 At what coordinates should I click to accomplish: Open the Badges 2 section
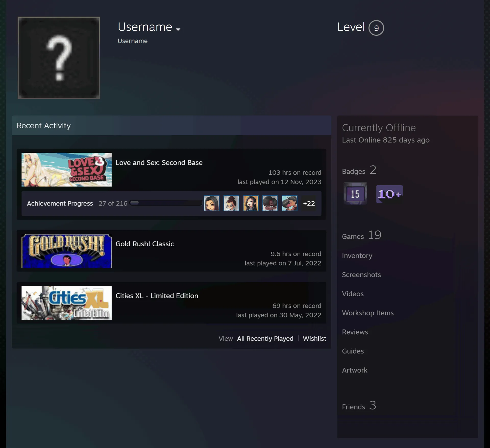coord(359,170)
